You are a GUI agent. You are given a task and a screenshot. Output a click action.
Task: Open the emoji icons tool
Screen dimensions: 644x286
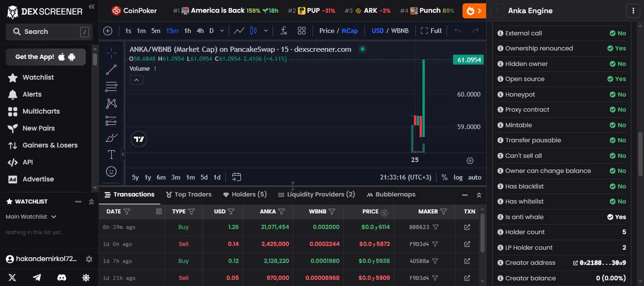pos(111,172)
